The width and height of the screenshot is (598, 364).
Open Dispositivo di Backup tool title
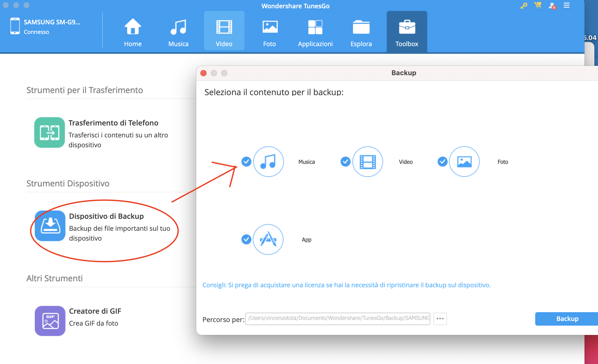tap(106, 216)
